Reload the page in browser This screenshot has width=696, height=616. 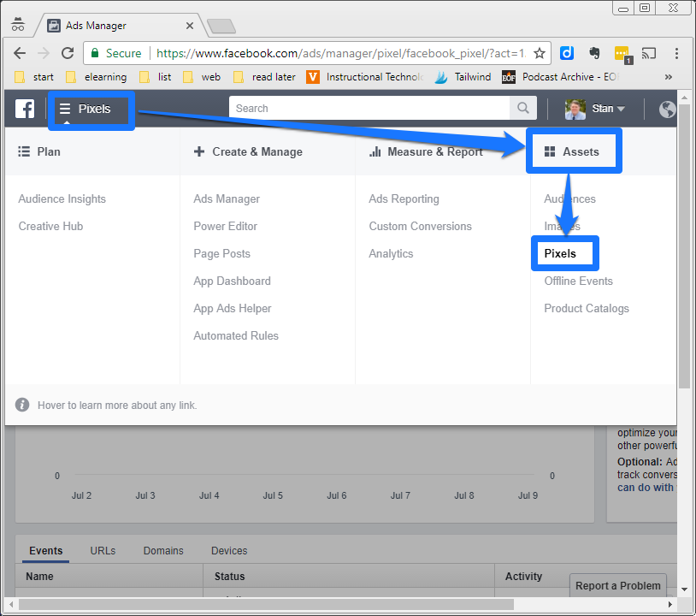[x=69, y=53]
